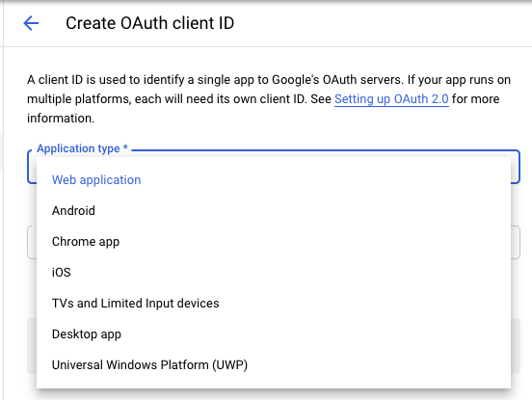The image size is (532, 400).
Task: Select Web application from the list
Action: click(x=274, y=180)
